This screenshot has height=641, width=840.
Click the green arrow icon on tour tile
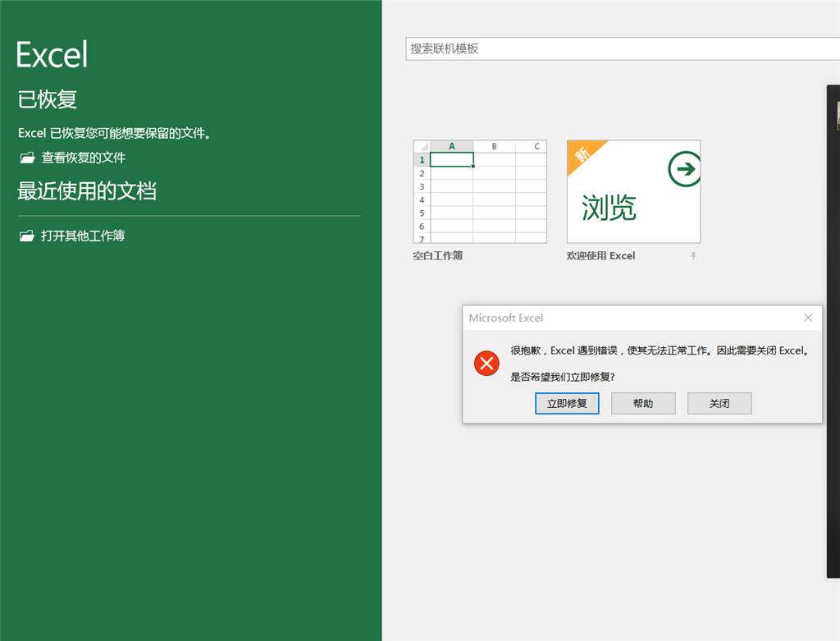tap(685, 169)
